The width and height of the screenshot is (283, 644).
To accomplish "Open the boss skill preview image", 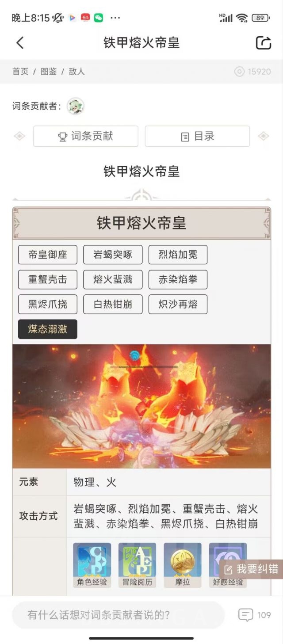I will [x=141, y=406].
